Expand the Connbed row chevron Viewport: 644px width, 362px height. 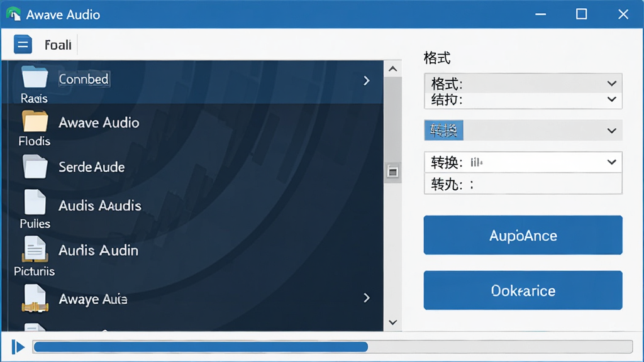coord(367,80)
